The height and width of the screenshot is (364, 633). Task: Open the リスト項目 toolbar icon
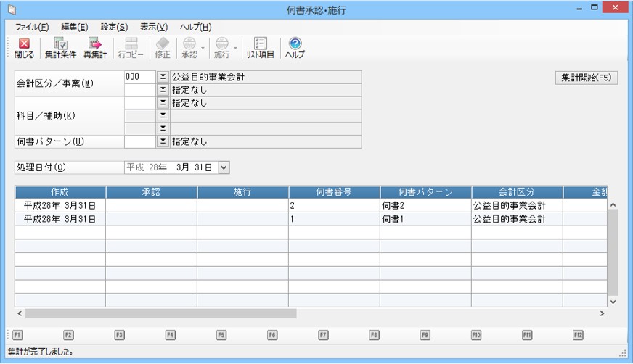pos(261,45)
